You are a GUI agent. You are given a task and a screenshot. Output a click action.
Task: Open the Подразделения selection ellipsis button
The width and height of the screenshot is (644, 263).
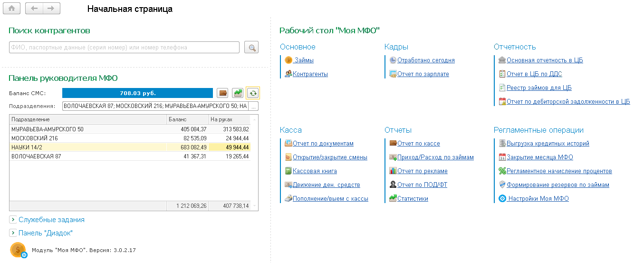pos(253,106)
